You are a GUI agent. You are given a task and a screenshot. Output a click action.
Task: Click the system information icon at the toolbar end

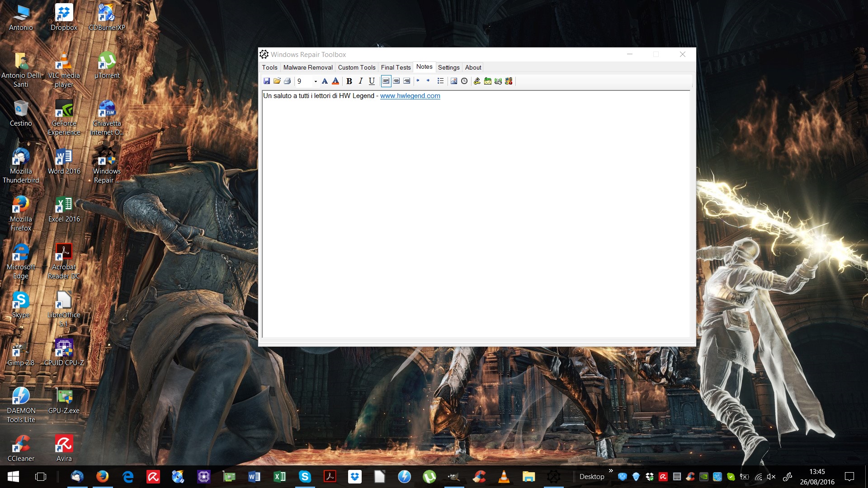tap(509, 81)
